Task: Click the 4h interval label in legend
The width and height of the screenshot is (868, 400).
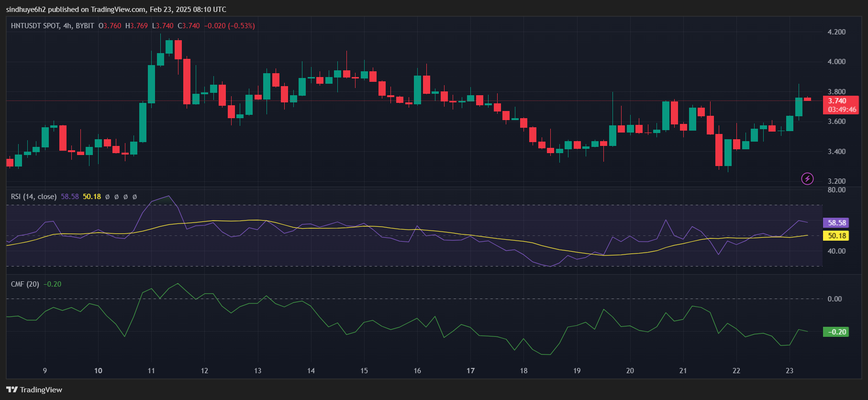Action: tap(67, 26)
